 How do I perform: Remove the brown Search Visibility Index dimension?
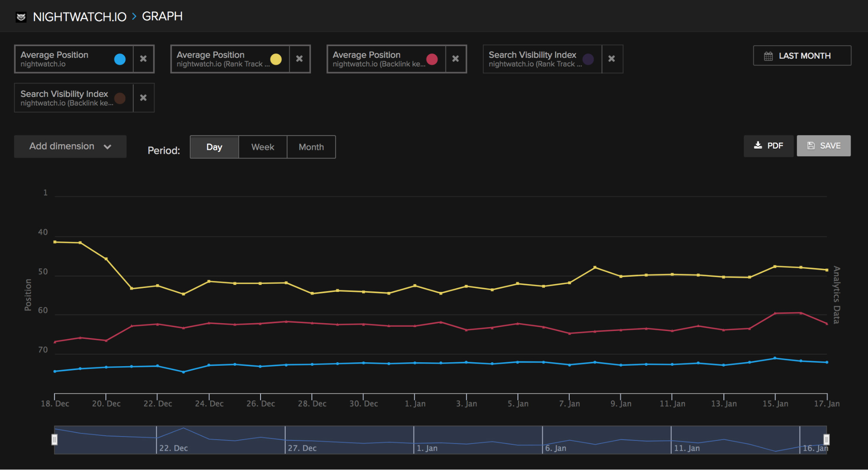(144, 97)
